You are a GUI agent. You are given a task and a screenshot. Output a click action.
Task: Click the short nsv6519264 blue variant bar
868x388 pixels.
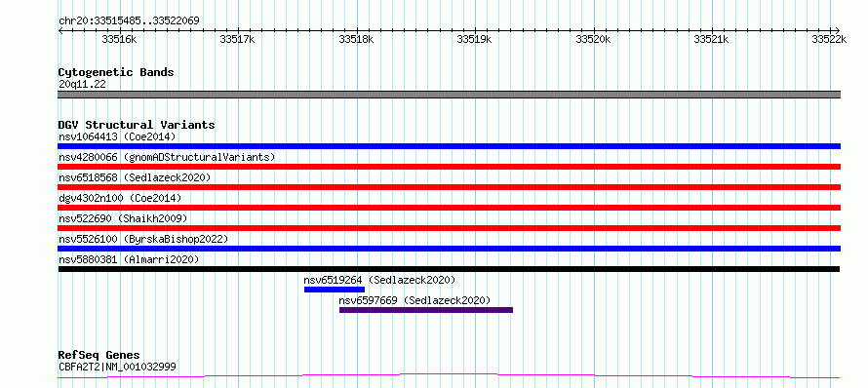(x=335, y=290)
